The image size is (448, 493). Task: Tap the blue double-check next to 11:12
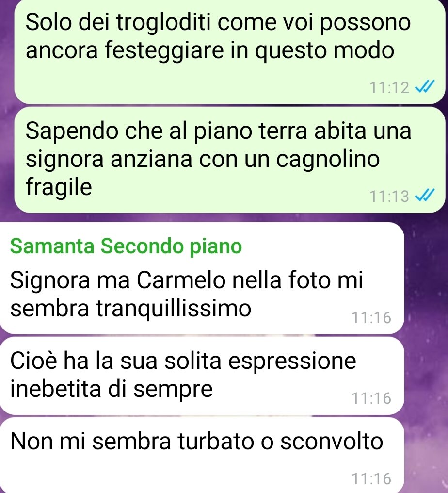(x=425, y=87)
